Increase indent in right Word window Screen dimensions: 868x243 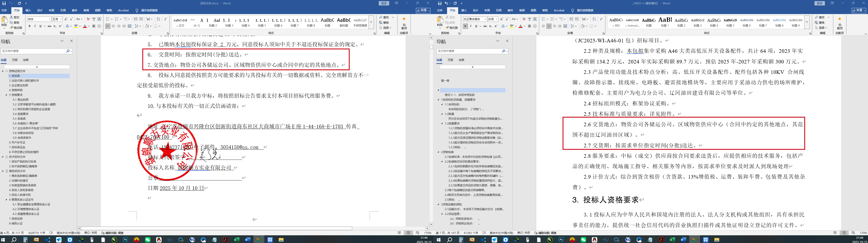577,19
